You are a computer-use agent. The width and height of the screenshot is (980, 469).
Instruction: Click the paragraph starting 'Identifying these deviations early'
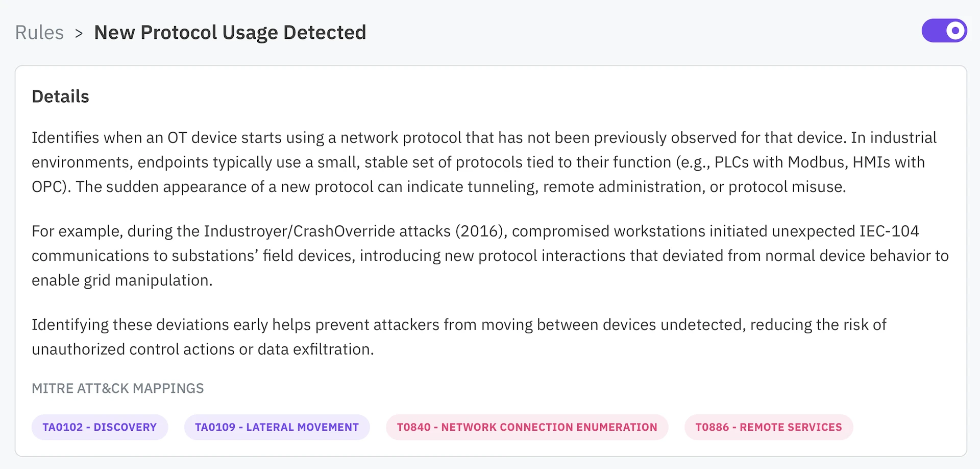(x=459, y=337)
